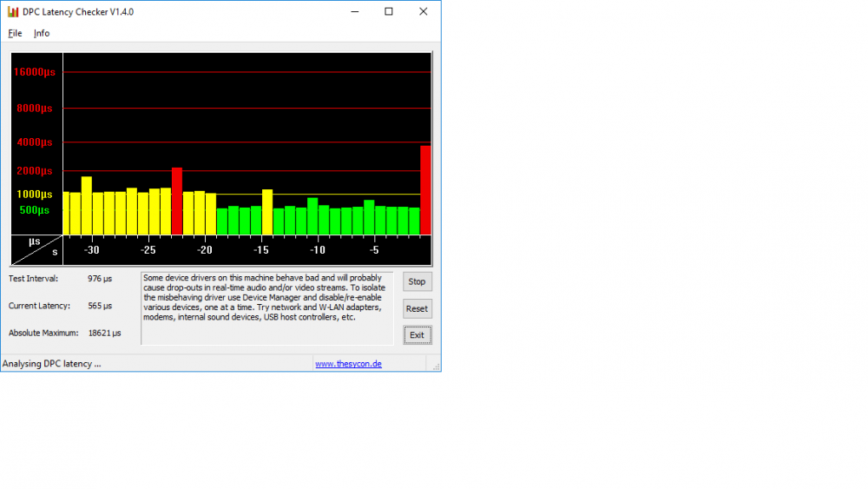868x489 pixels.
Task: Click the DPC Latency Checker title bar icon
Action: tap(13, 11)
